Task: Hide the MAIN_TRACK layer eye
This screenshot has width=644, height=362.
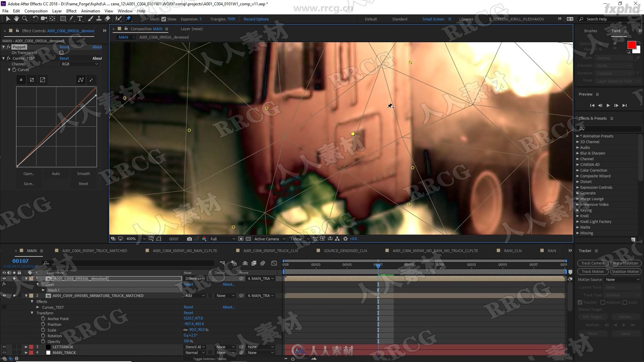Action: (x=4, y=353)
